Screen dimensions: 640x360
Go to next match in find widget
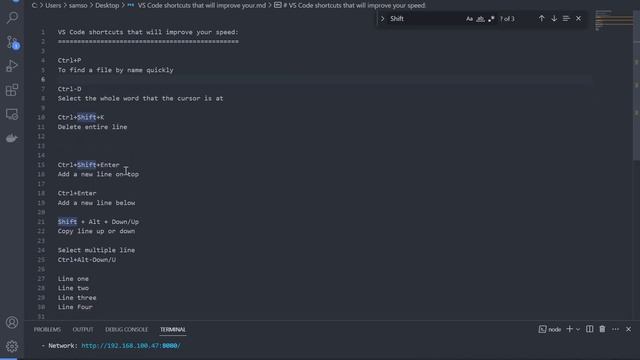pyautogui.click(x=554, y=18)
